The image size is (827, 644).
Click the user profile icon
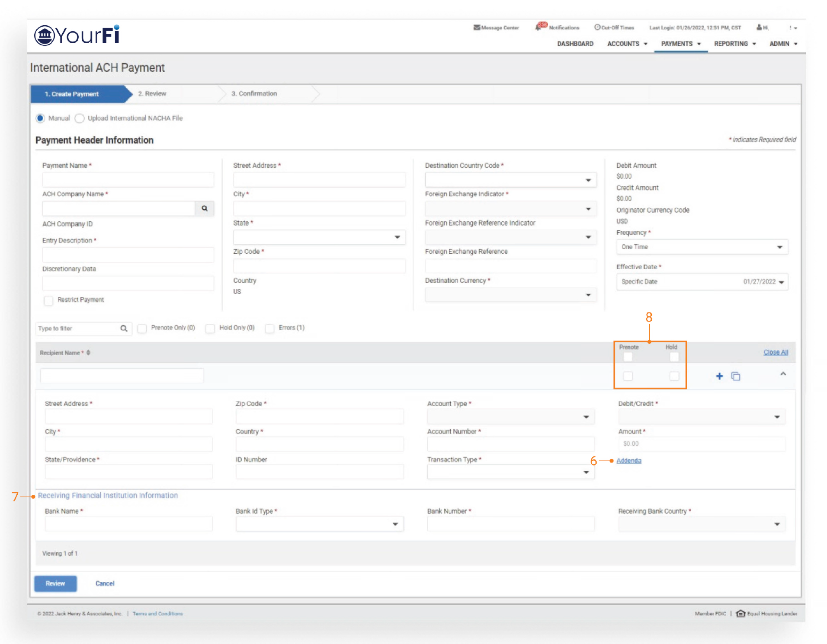(x=759, y=27)
